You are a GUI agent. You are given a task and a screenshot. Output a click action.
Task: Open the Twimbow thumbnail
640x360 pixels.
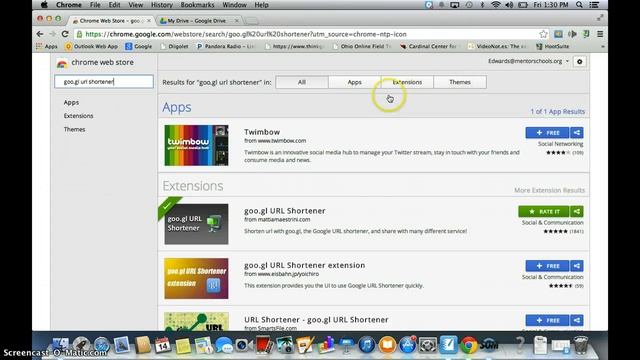click(196, 145)
